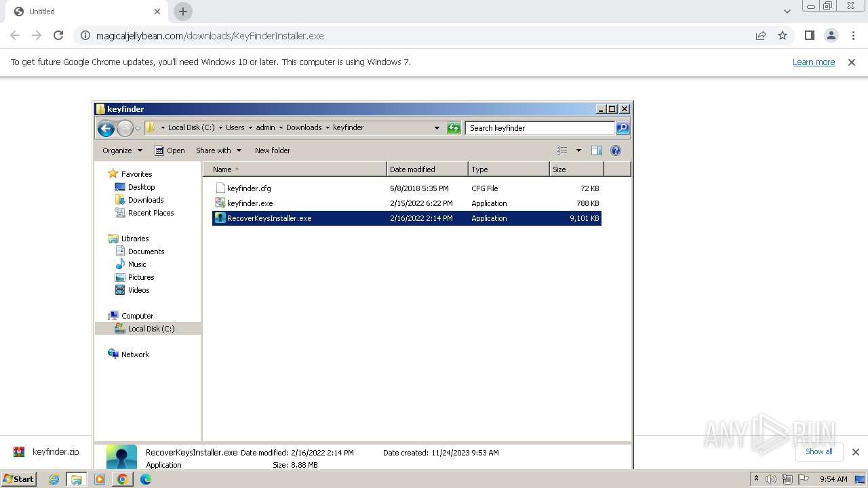This screenshot has height=488, width=868.
Task: Click the Explorer Forward arrow button
Action: (x=125, y=128)
